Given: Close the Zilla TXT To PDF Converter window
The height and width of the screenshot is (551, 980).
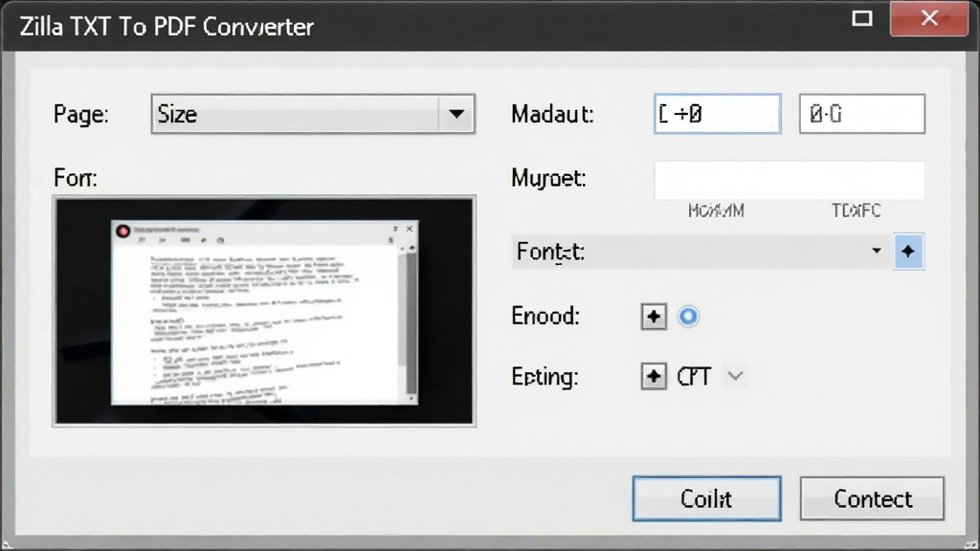Looking at the screenshot, I should tap(928, 18).
